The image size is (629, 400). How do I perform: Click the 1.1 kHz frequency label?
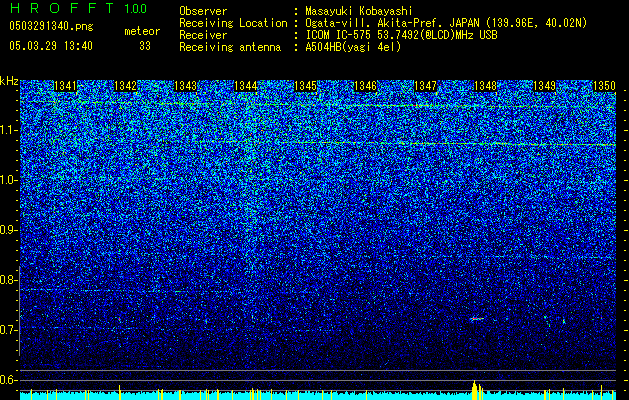tap(8, 130)
